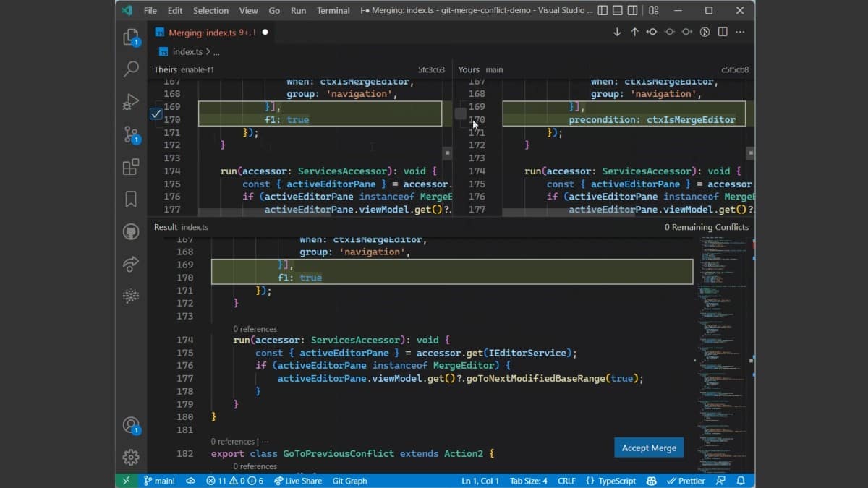
Task: Click the Live Share status bar item
Action: (x=298, y=480)
